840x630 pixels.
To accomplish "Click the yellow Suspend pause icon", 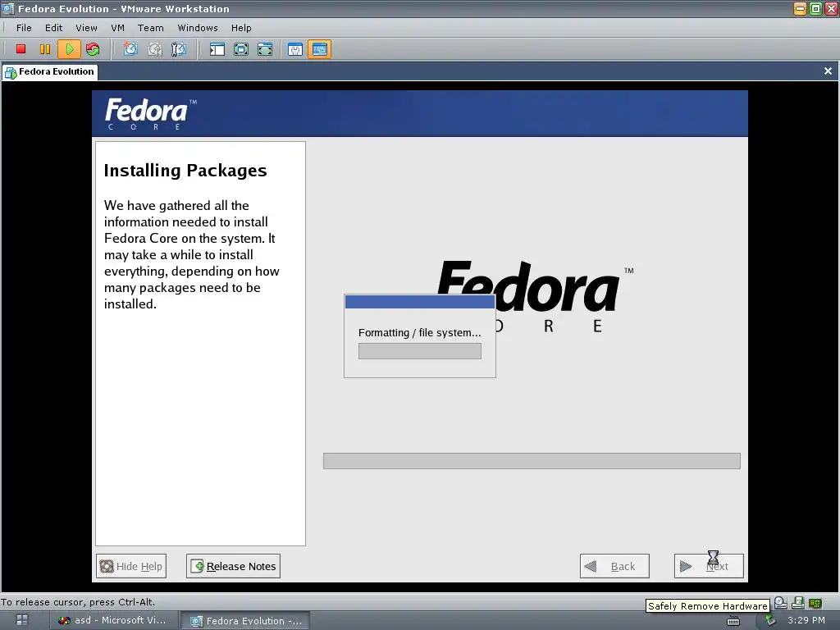I will tap(45, 49).
